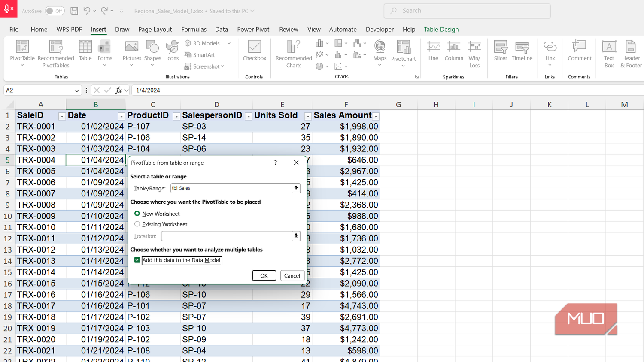The image size is (644, 362).
Task: Open Recommended Charts
Action: point(294,54)
